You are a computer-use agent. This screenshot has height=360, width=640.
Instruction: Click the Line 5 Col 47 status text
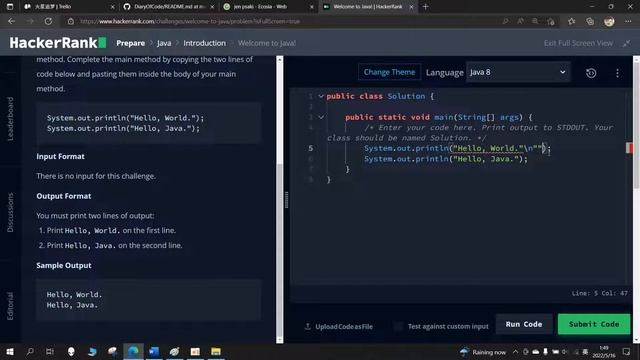pos(599,293)
